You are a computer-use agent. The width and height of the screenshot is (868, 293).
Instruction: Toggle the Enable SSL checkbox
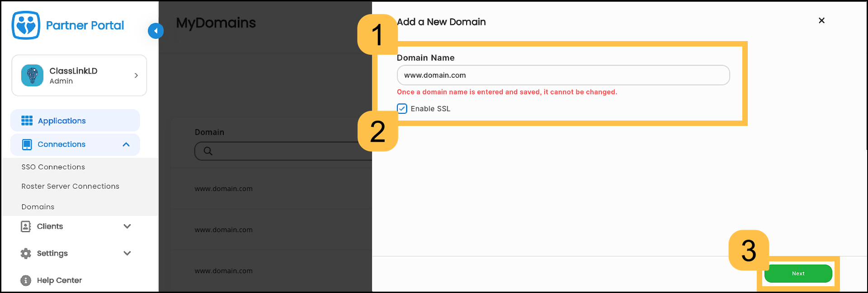(x=402, y=108)
